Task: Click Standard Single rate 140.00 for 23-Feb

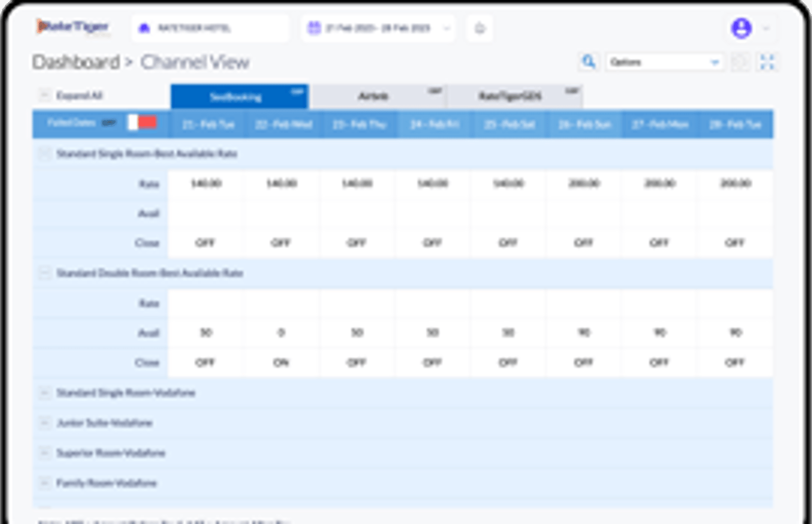Action: coord(357,183)
